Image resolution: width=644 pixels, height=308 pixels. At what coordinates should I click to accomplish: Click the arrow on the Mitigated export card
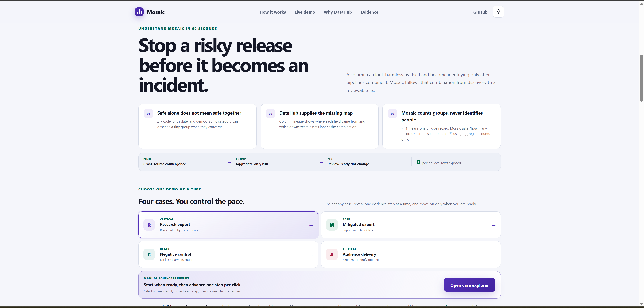coord(494,225)
